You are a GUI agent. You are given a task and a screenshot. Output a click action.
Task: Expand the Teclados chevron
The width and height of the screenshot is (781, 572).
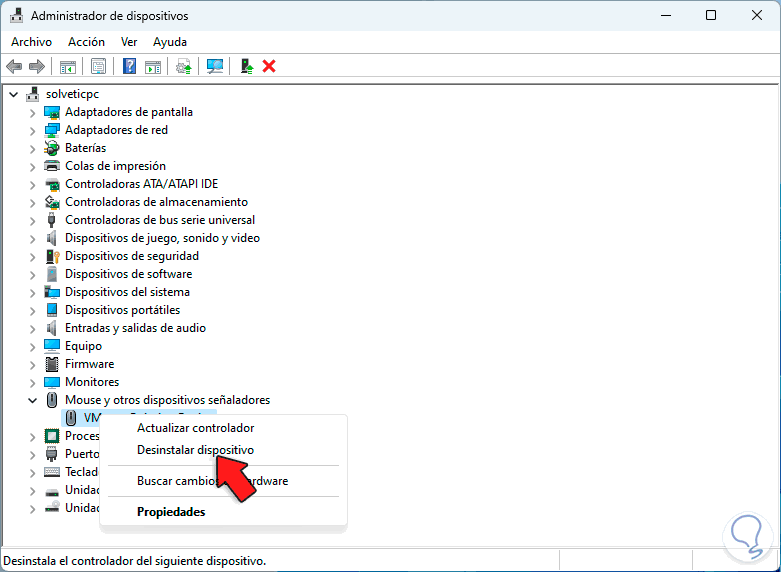point(32,473)
